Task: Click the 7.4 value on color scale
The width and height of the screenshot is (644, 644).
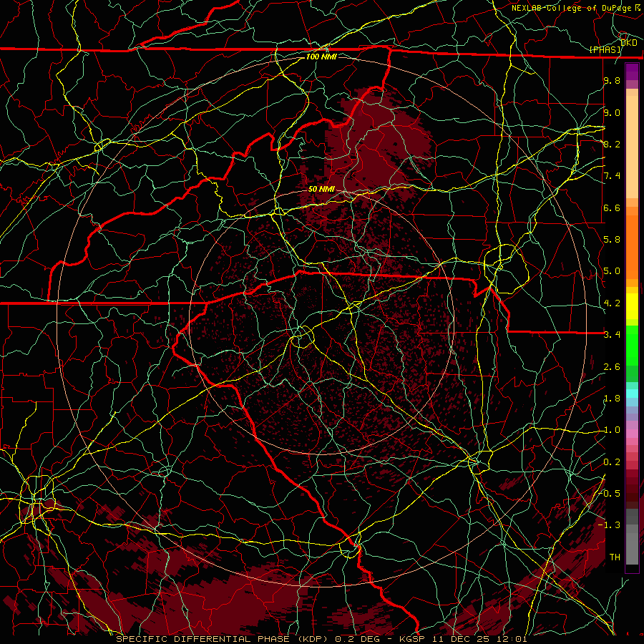Action: click(612, 176)
